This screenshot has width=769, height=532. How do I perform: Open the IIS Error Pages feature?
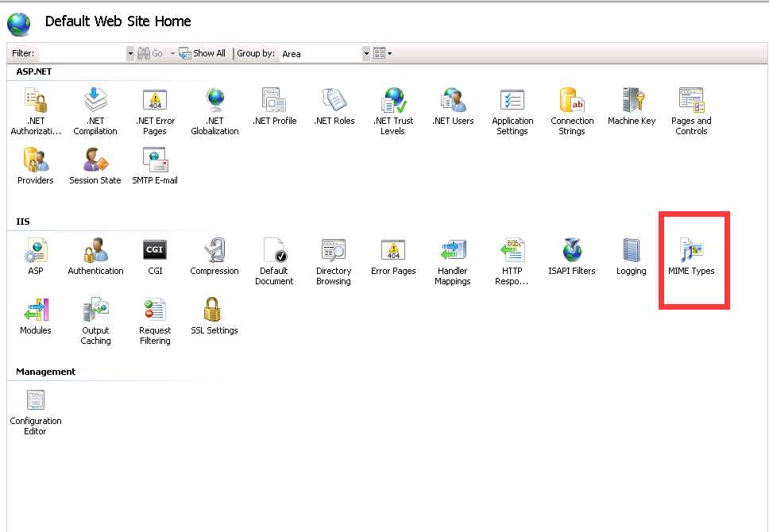click(393, 256)
